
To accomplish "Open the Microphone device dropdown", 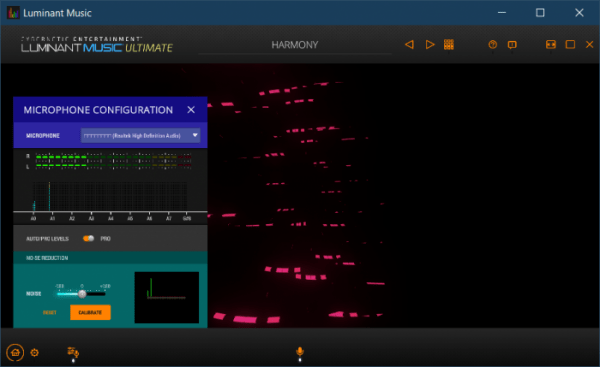I will [x=140, y=135].
